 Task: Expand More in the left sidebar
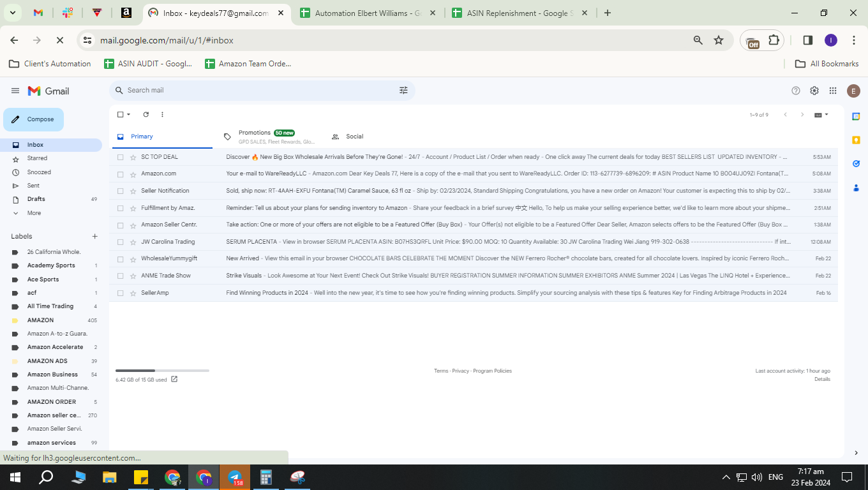tap(34, 213)
